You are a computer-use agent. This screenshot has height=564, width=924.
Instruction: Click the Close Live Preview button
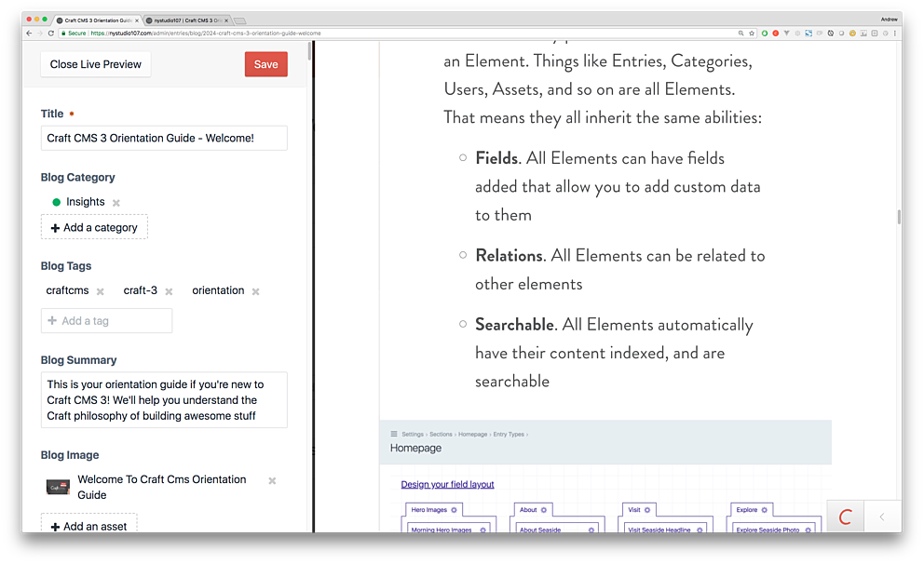(x=95, y=64)
